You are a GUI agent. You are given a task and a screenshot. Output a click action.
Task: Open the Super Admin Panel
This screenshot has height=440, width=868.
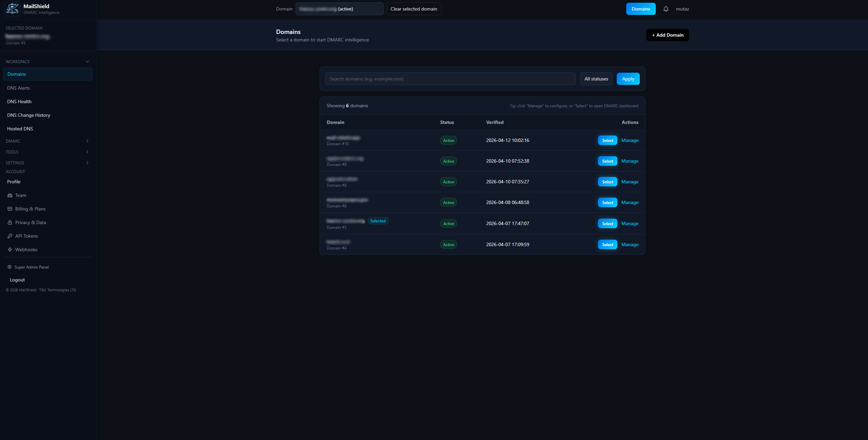coord(32,267)
